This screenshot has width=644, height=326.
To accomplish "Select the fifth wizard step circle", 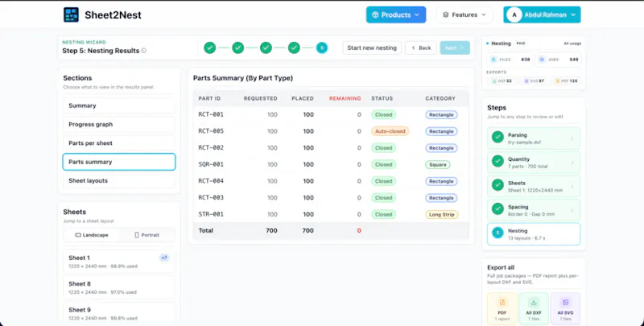I will coord(322,47).
